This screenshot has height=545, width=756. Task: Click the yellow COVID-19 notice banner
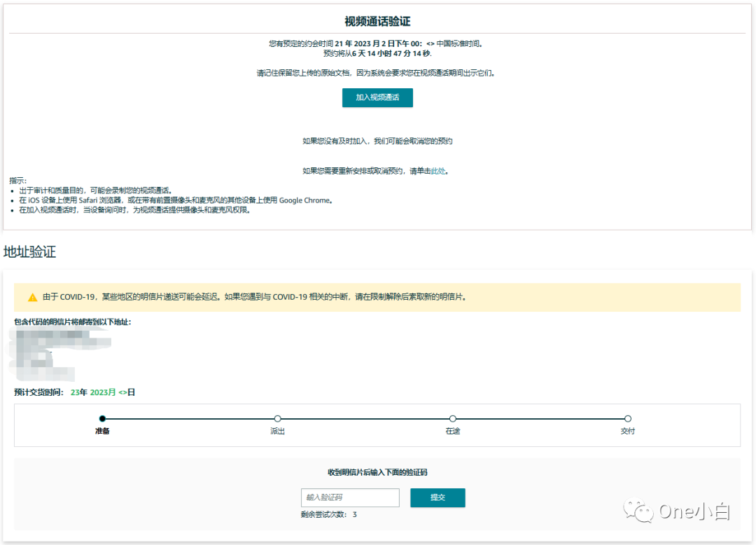pos(377,297)
